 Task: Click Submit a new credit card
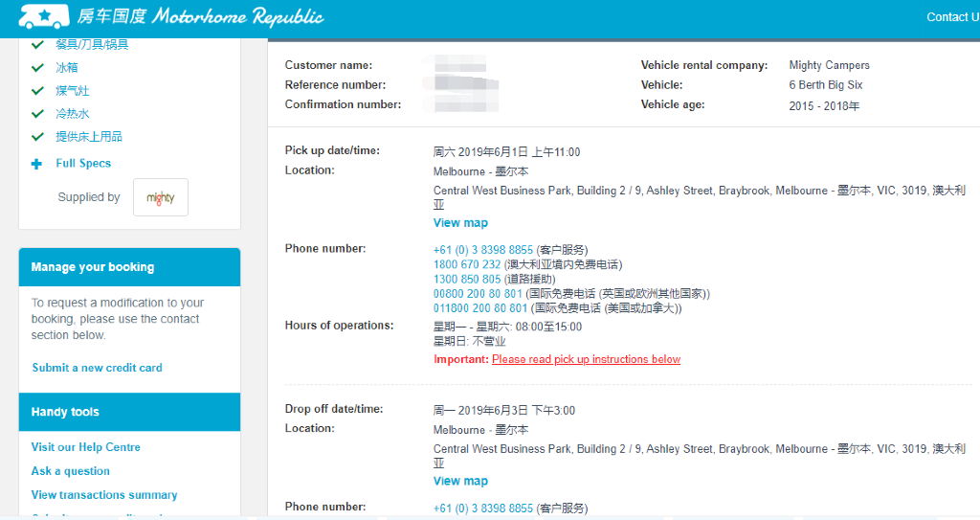tap(97, 368)
